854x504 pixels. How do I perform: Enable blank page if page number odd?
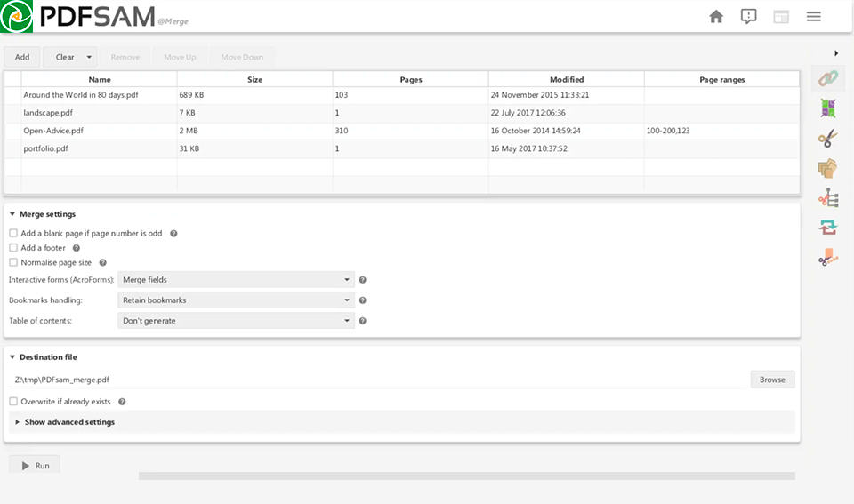click(x=13, y=233)
